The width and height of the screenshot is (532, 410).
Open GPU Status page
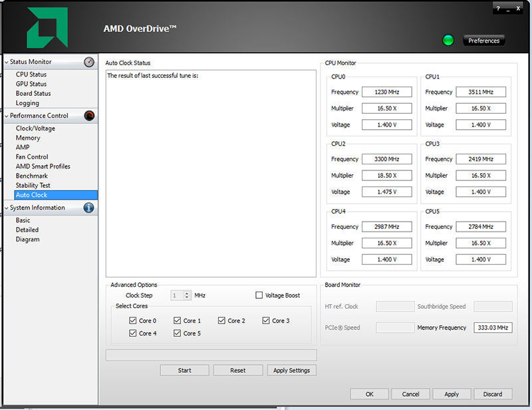31,84
